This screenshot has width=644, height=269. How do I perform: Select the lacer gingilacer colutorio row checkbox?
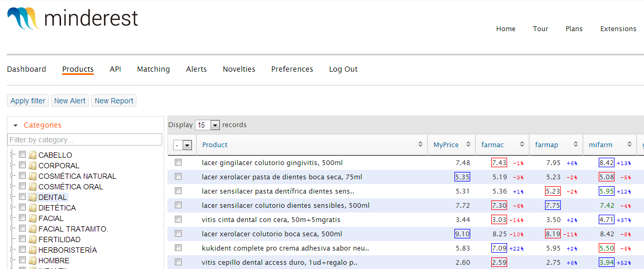click(x=178, y=162)
